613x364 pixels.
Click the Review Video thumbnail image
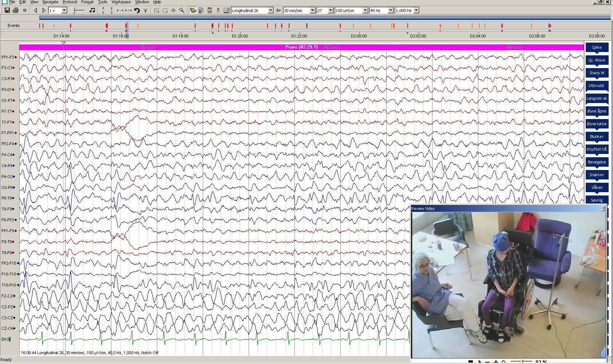click(509, 285)
